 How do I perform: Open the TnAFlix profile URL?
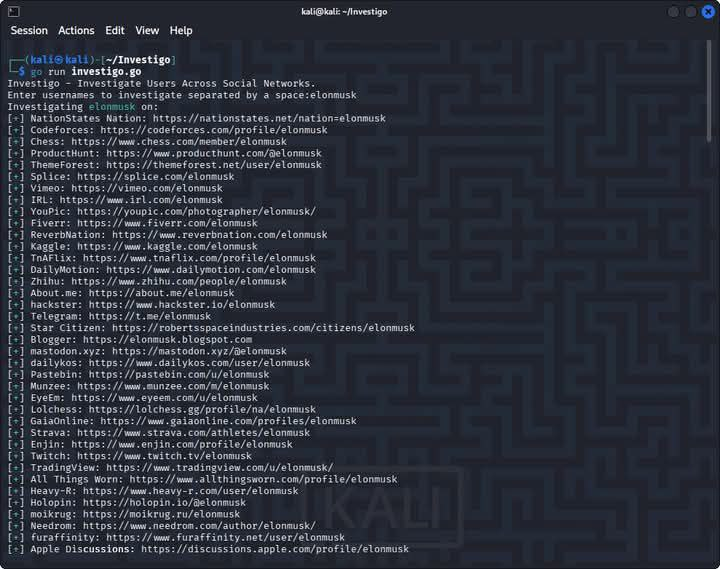[x=199, y=258]
